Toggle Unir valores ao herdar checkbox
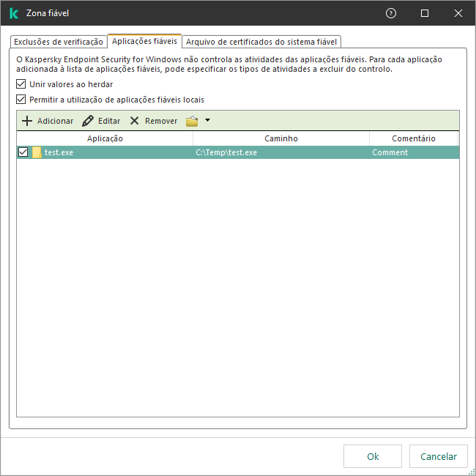This screenshot has width=476, height=476. [x=21, y=83]
